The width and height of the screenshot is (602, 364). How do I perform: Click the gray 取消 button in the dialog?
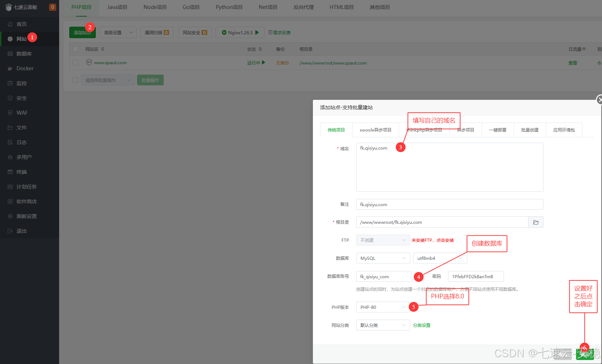563,355
